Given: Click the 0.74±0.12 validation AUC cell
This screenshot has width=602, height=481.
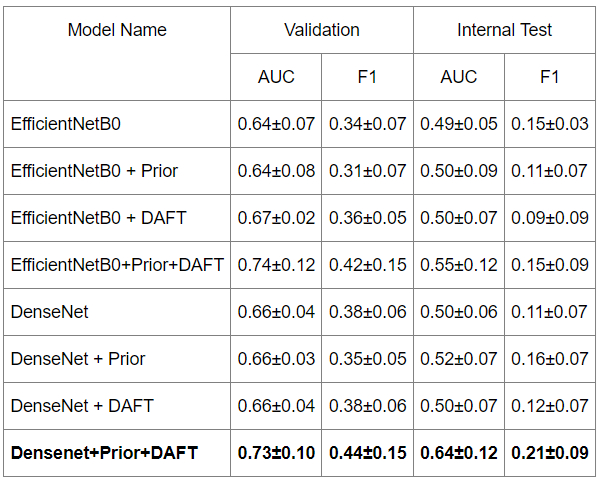Looking at the screenshot, I should [x=276, y=265].
